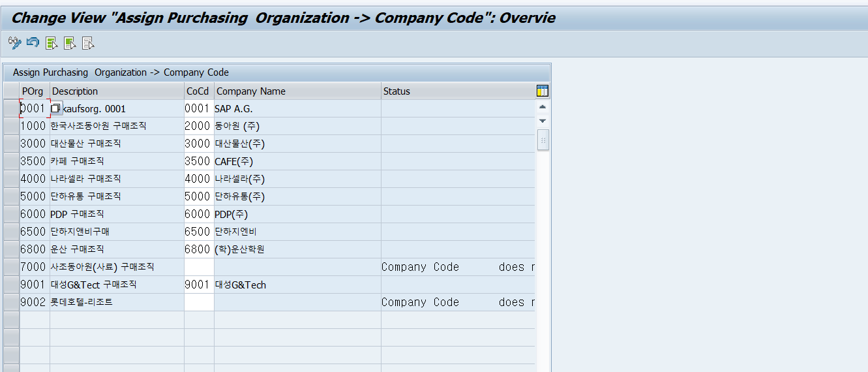868x372 pixels.
Task: Click the CoCd column header
Action: [199, 91]
